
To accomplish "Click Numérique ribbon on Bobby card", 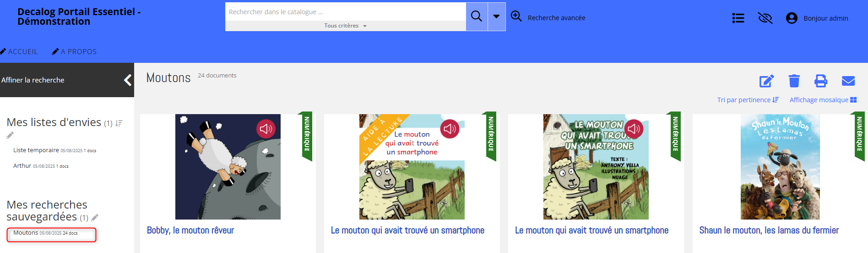I will pyautogui.click(x=307, y=136).
